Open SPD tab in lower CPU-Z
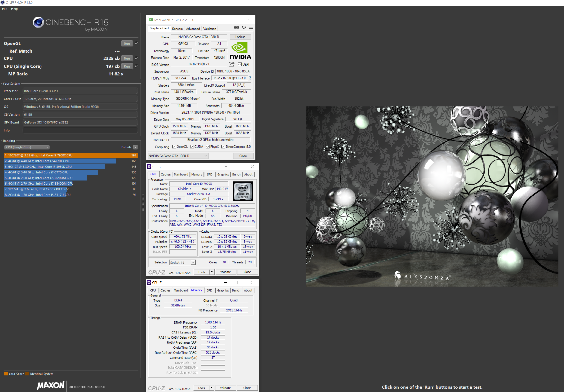This screenshot has height=392, width=564. pyautogui.click(x=209, y=290)
